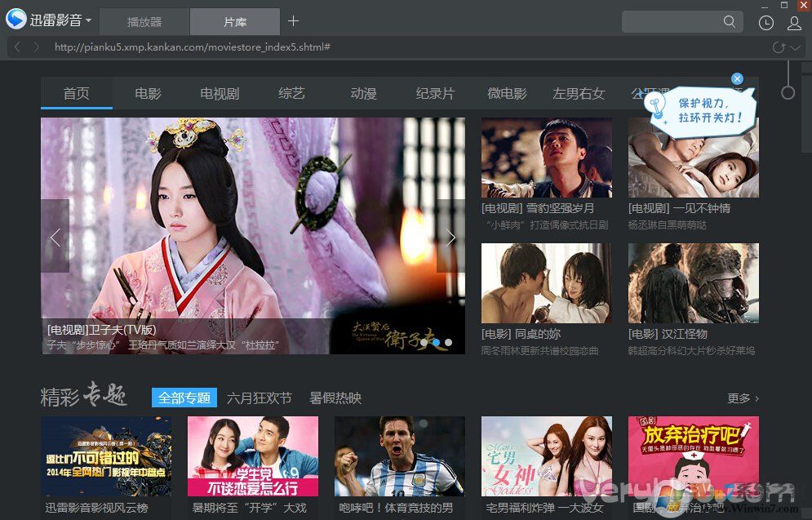Click the magnifier search icon
Screen dimensions: 812x520
coord(729,21)
